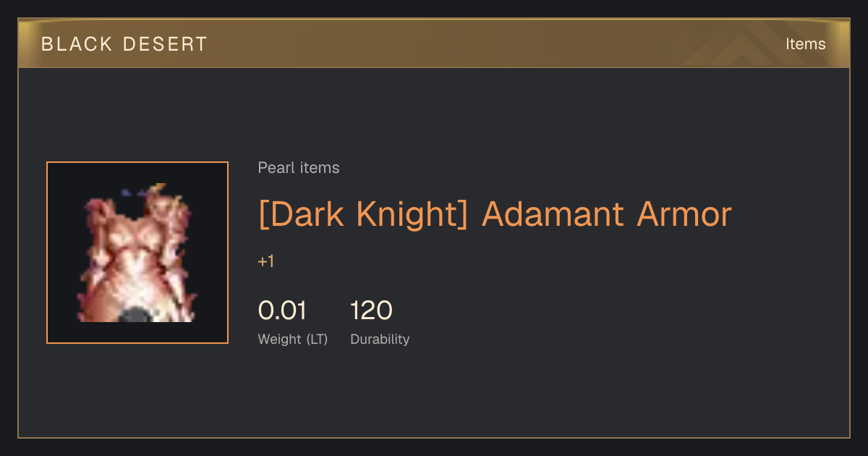Select the Items label in the header
The height and width of the screenshot is (456, 868).
pos(805,44)
